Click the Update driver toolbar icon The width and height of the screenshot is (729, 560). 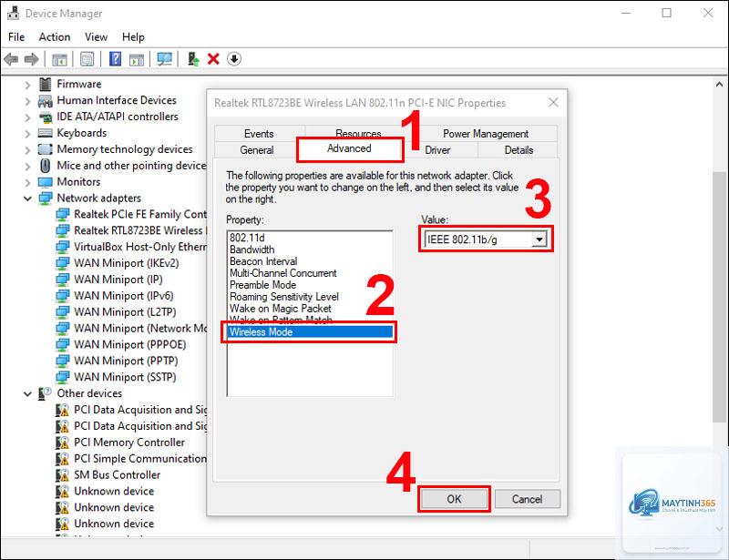click(193, 59)
